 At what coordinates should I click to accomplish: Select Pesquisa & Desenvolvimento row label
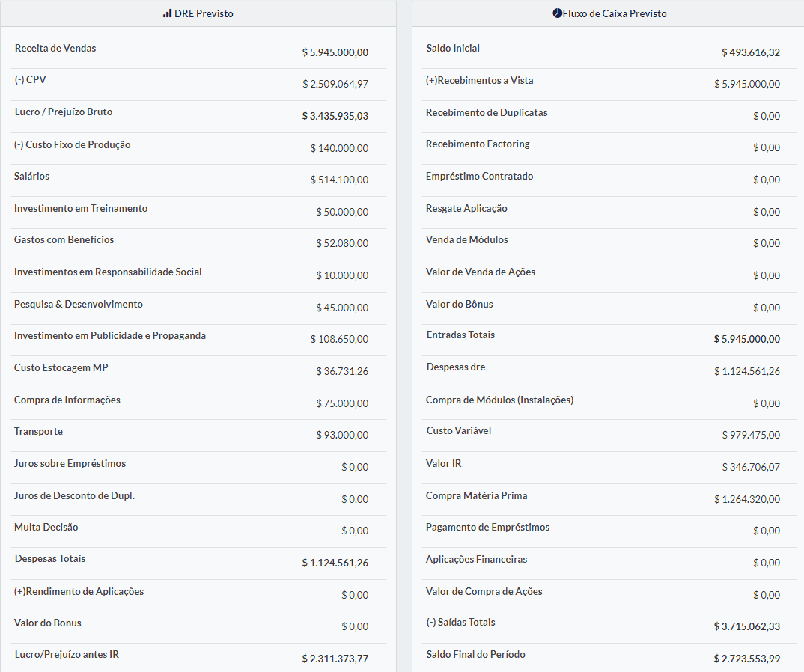tap(79, 305)
